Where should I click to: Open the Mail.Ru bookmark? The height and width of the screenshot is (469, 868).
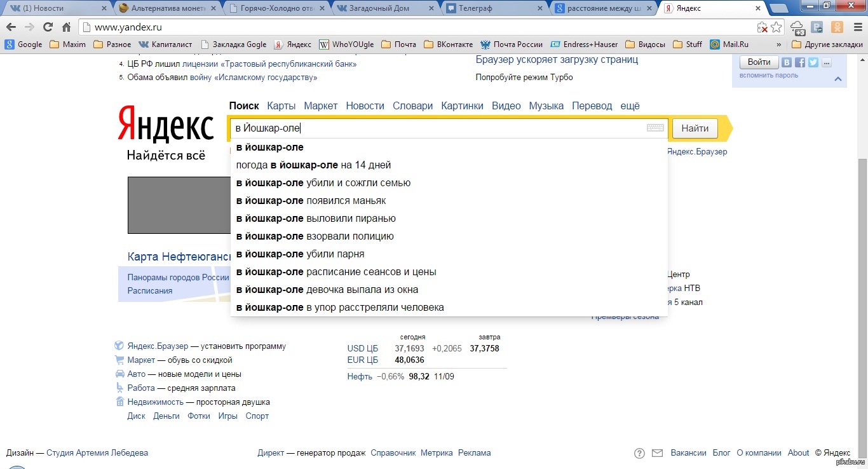point(730,44)
